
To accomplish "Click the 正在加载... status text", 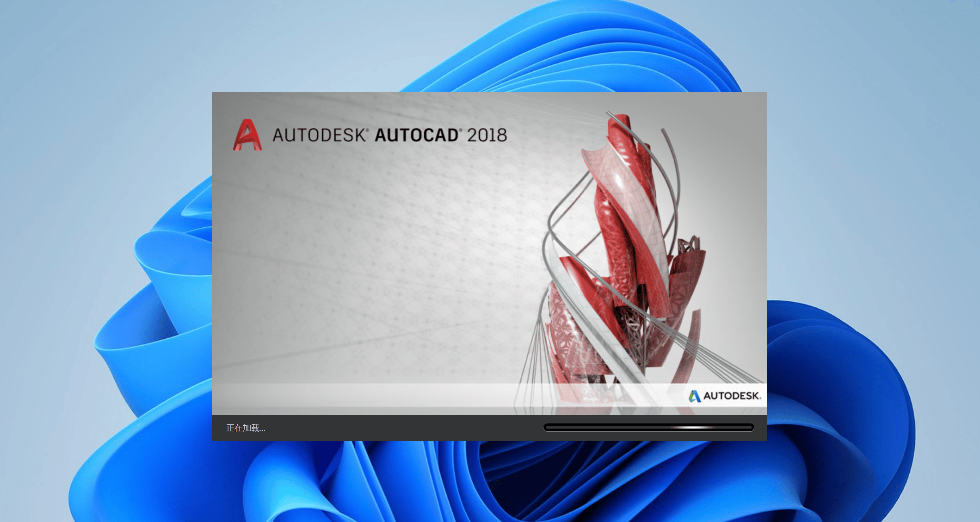I will click(246, 428).
